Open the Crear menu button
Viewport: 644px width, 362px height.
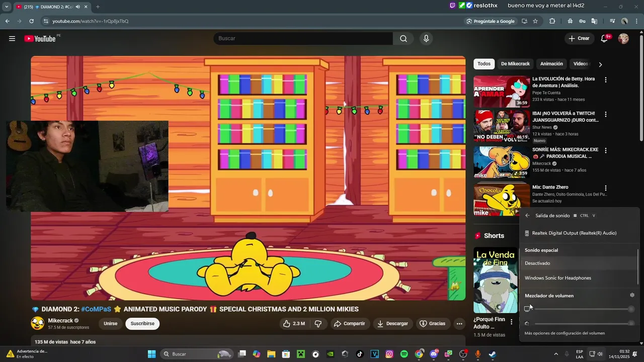pos(579,39)
